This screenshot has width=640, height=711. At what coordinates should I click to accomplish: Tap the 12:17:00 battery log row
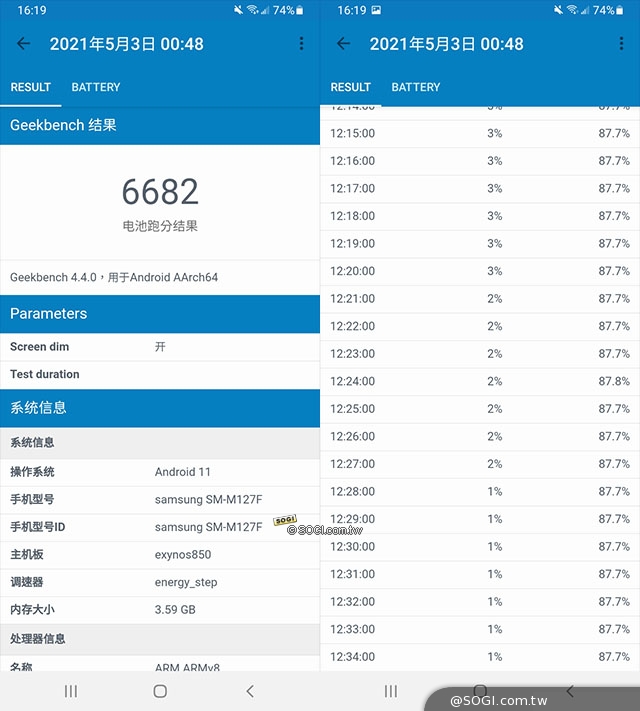tap(480, 189)
